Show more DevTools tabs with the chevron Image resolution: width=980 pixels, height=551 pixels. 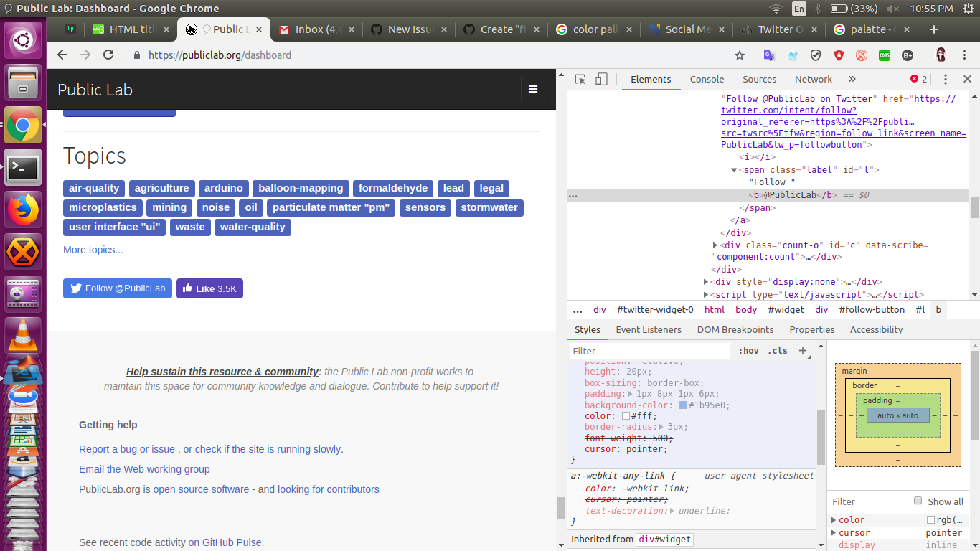(x=852, y=80)
